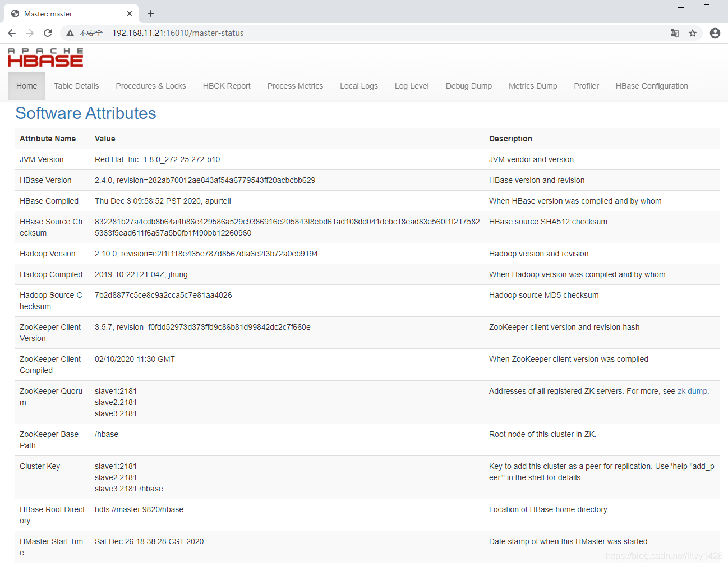Click the Hadoop MD5 checksum 7b2d8877c5ce8c9a2cca5c7e81aa4026
728x566 pixels.
tap(163, 295)
